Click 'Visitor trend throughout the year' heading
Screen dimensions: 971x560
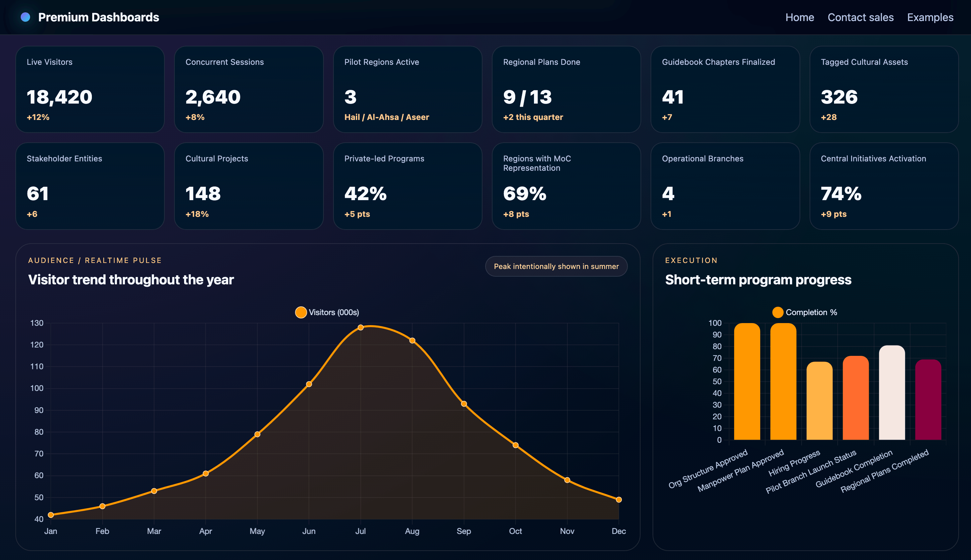click(131, 280)
